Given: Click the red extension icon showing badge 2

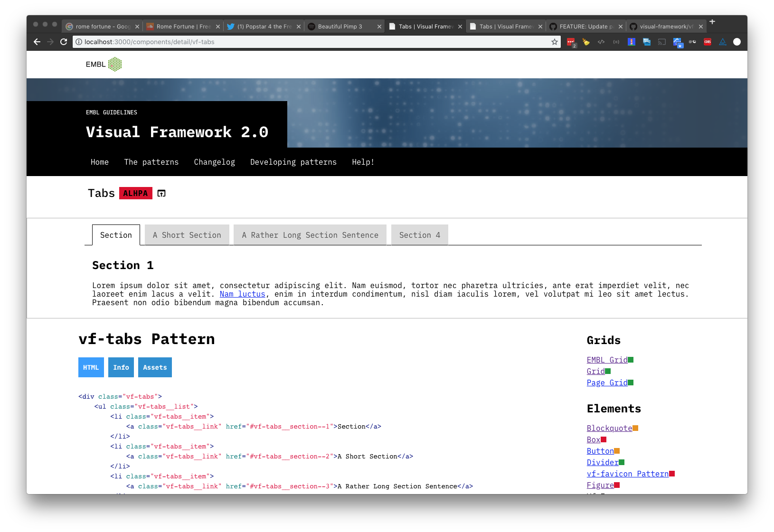Looking at the screenshot, I should [571, 42].
